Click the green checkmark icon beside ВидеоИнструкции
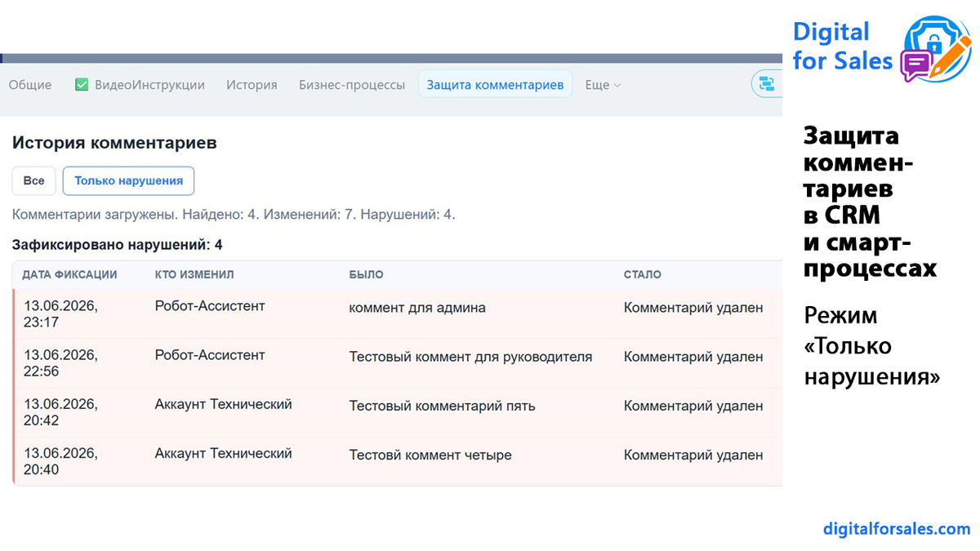 pos(82,84)
